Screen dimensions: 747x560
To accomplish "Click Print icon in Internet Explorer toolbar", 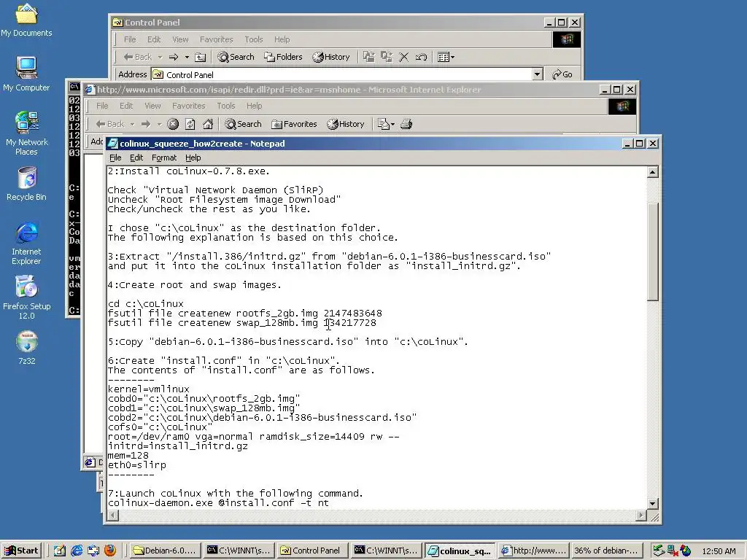I will [x=406, y=124].
